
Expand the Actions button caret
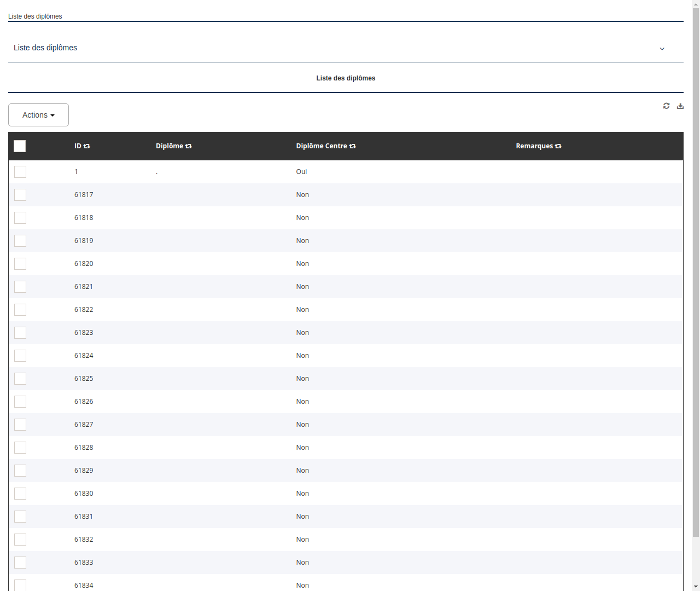tap(53, 115)
